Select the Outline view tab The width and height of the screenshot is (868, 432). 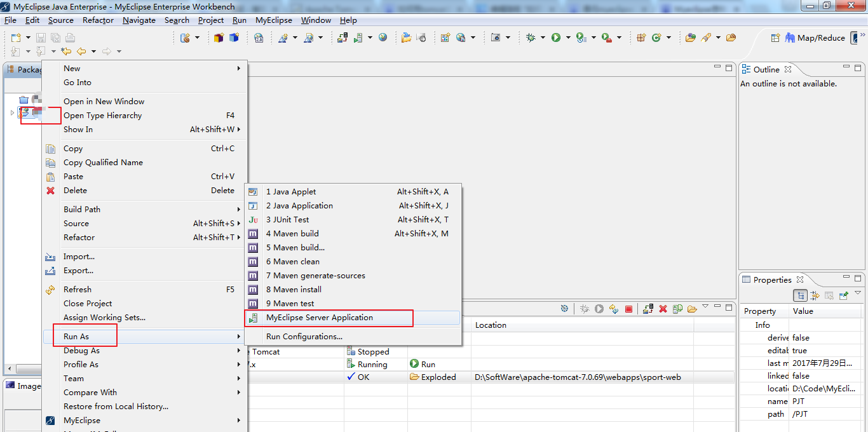(766, 69)
